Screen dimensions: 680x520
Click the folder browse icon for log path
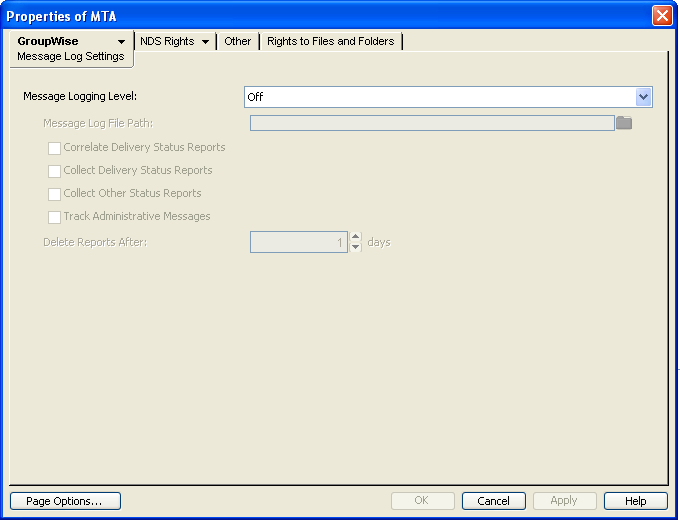click(x=624, y=123)
